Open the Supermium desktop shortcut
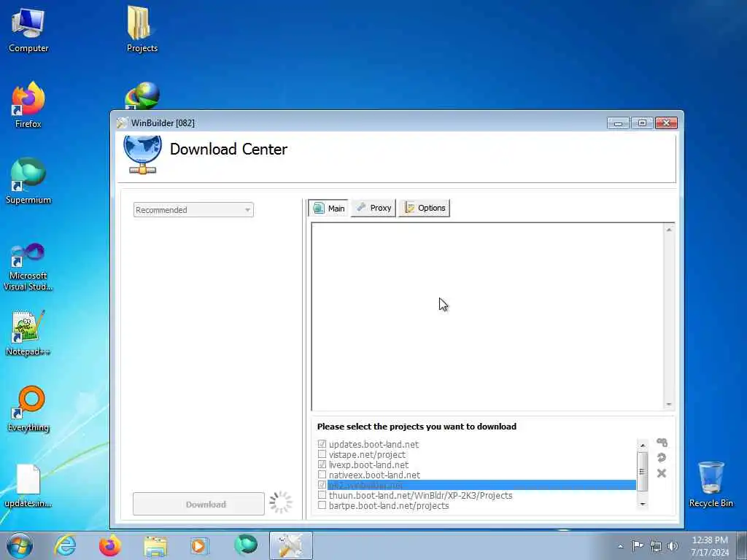Screen dimensions: 747x560 [x=28, y=181]
